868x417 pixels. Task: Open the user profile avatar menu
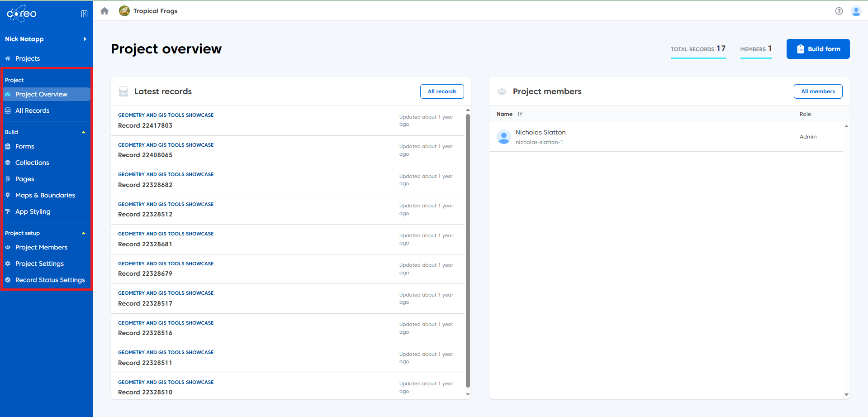856,11
